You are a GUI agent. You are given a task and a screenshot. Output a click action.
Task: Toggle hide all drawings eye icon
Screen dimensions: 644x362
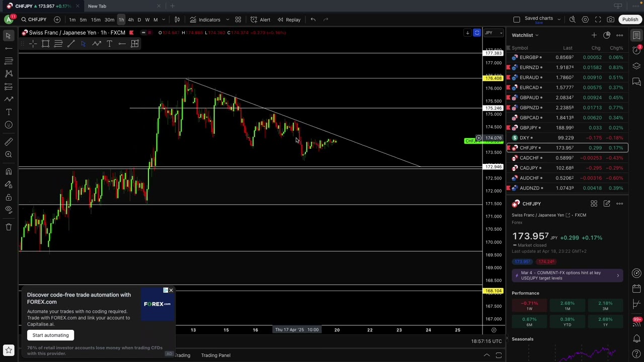click(x=9, y=210)
